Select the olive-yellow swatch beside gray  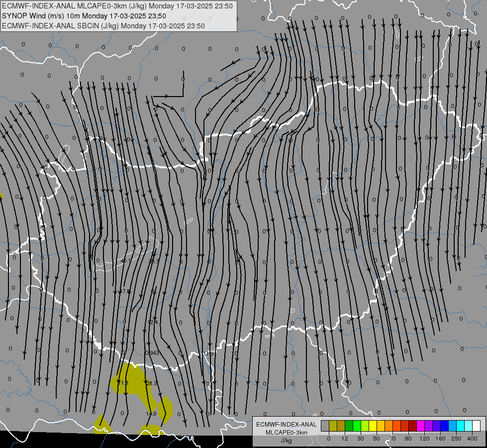333,426
